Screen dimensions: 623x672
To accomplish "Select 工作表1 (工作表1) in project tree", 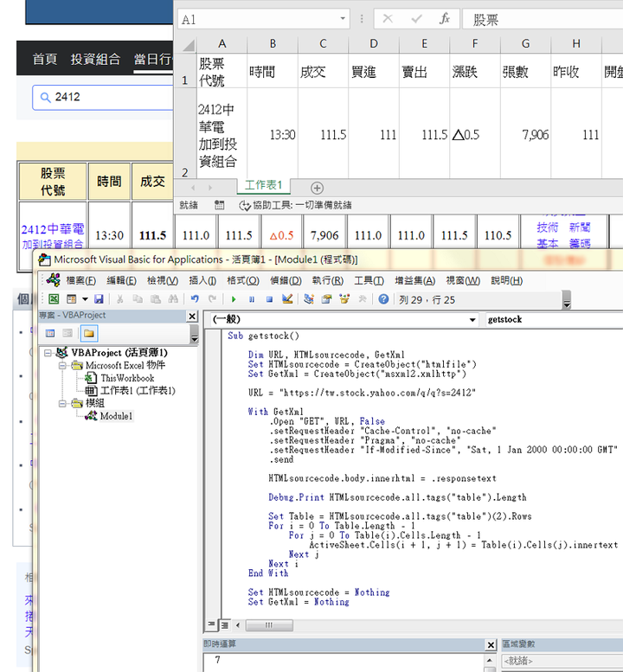I will coord(138,390).
